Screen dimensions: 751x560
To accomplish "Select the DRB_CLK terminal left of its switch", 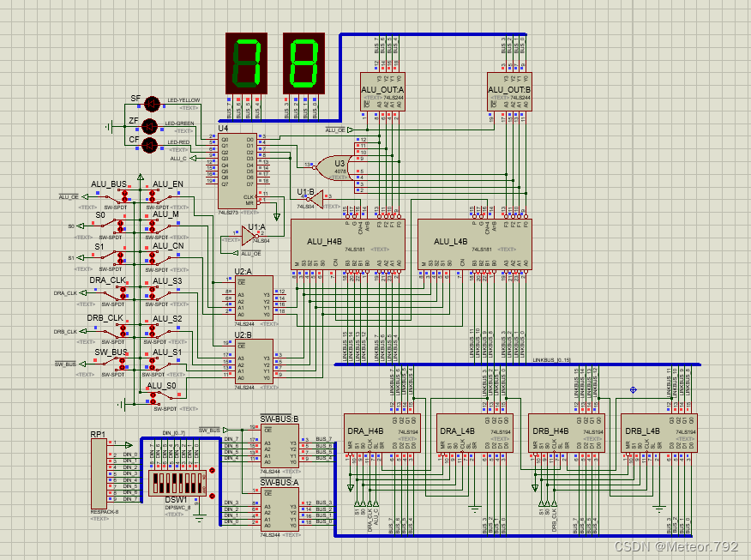I will (83, 331).
